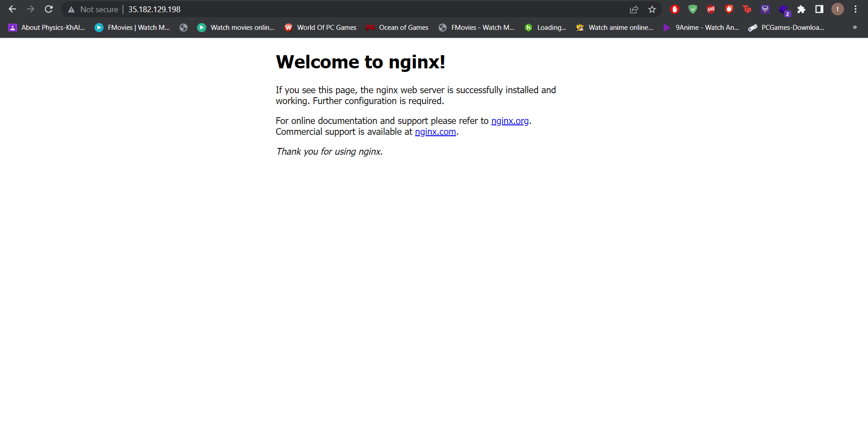Open the unnamed globe icon bookmark

pos(184,28)
